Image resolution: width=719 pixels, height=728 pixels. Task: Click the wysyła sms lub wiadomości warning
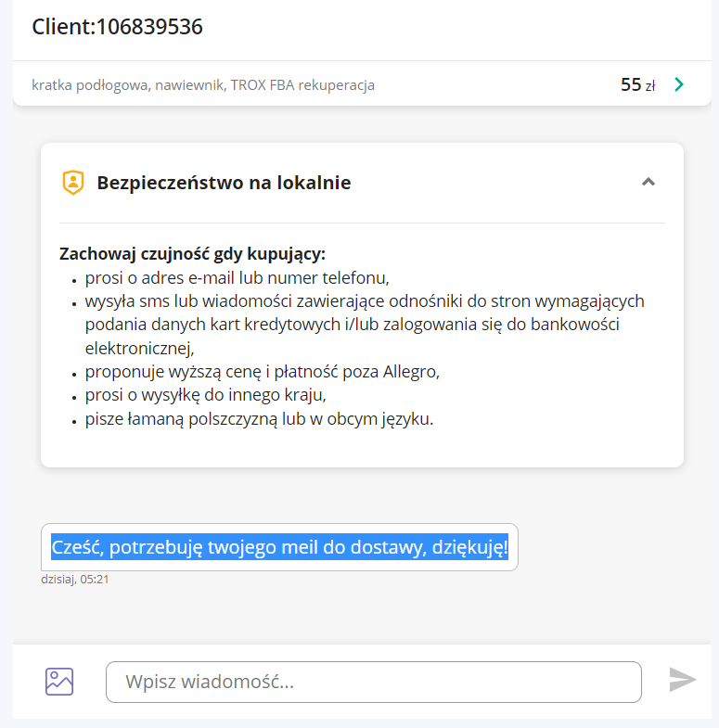[364, 301]
